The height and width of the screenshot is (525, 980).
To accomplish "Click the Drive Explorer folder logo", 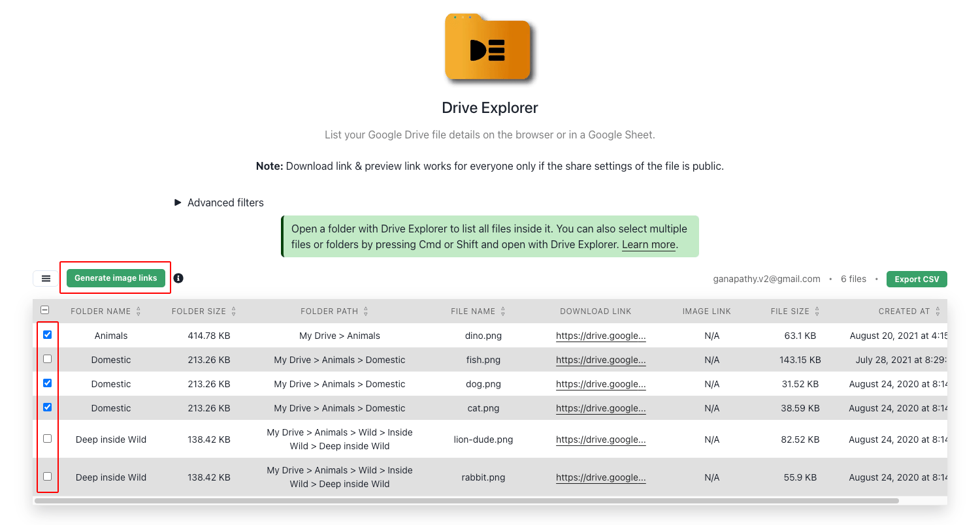I will click(489, 48).
